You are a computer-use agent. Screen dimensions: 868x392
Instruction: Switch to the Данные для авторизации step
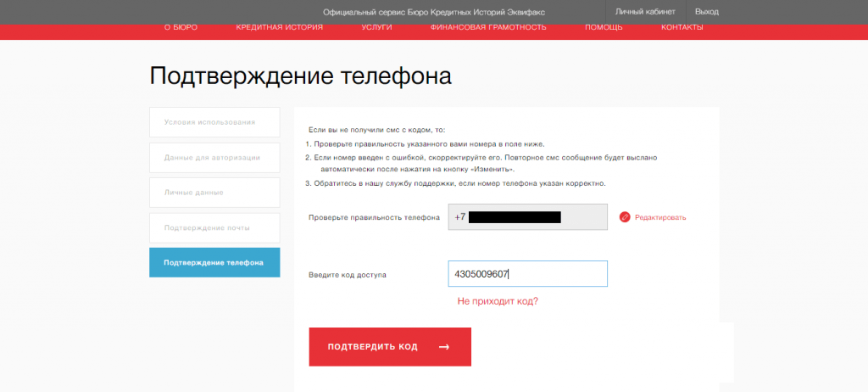214,158
